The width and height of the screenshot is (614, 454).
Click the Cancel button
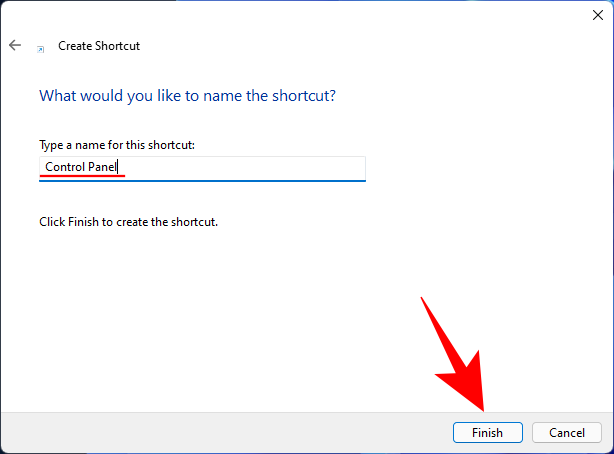[567, 432]
